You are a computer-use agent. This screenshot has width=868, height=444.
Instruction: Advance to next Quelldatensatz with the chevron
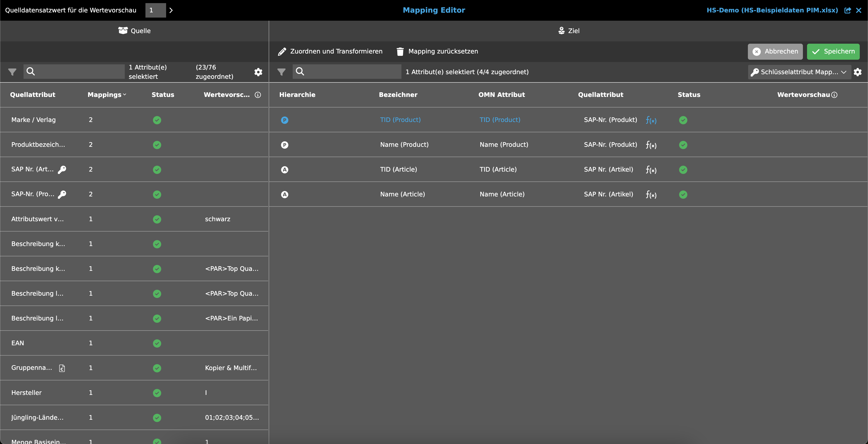[171, 10]
